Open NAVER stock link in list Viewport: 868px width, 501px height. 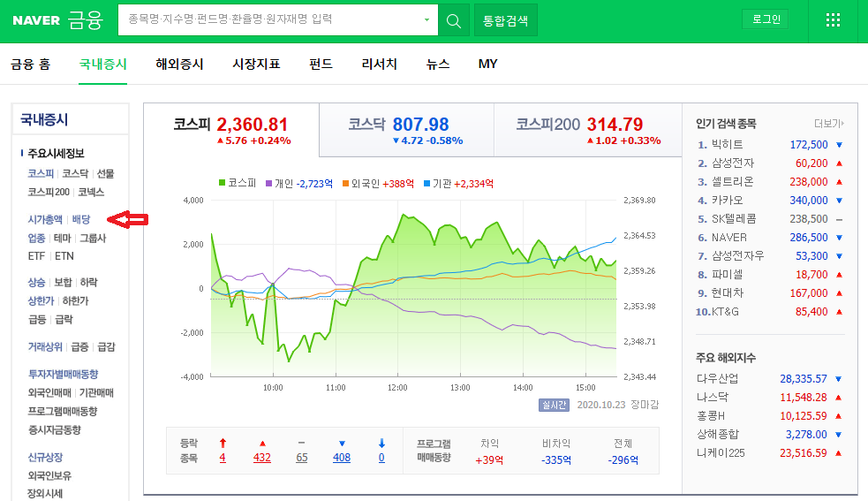[x=729, y=237]
